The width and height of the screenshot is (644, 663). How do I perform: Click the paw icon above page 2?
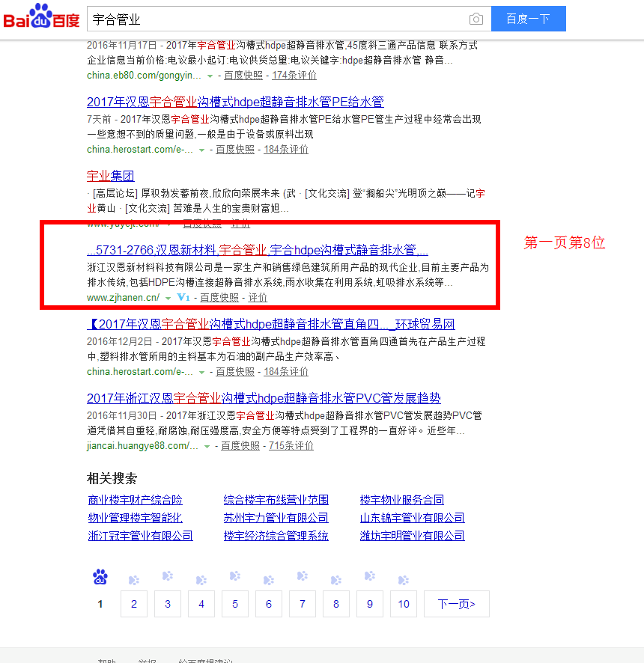[134, 580]
